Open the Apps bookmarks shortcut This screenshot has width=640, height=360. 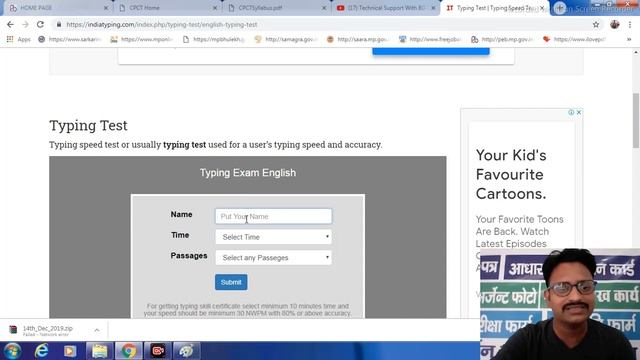[18, 39]
